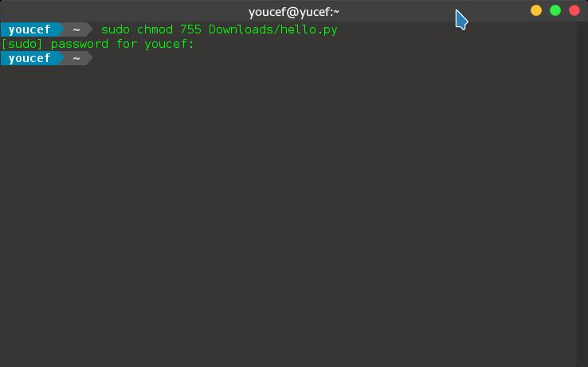Click the blue youcef segment on first prompt
Viewport: 588px width, 367px height.
tap(30, 29)
